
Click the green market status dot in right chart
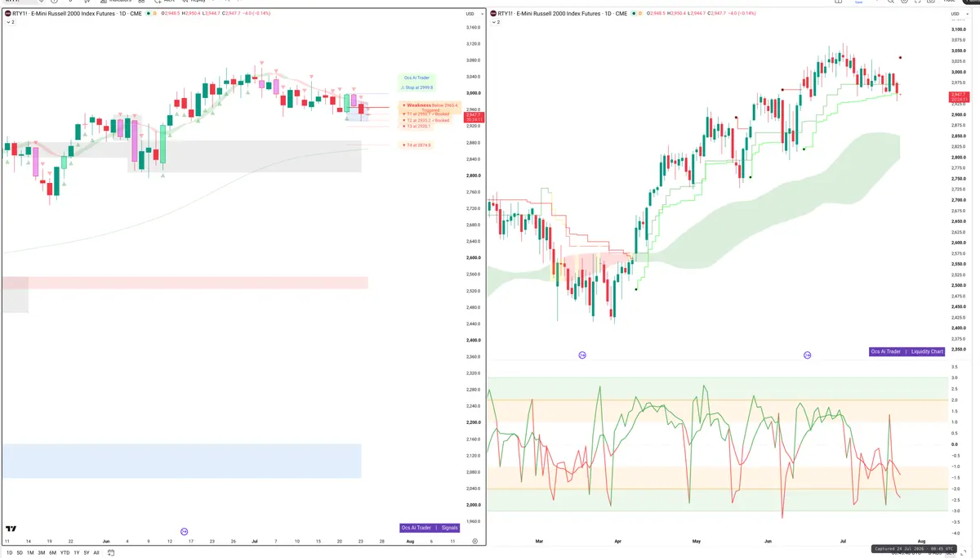click(x=632, y=13)
